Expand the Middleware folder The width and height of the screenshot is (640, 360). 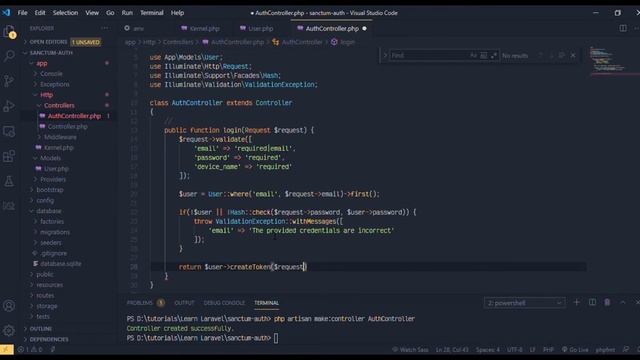pyautogui.click(x=60, y=137)
